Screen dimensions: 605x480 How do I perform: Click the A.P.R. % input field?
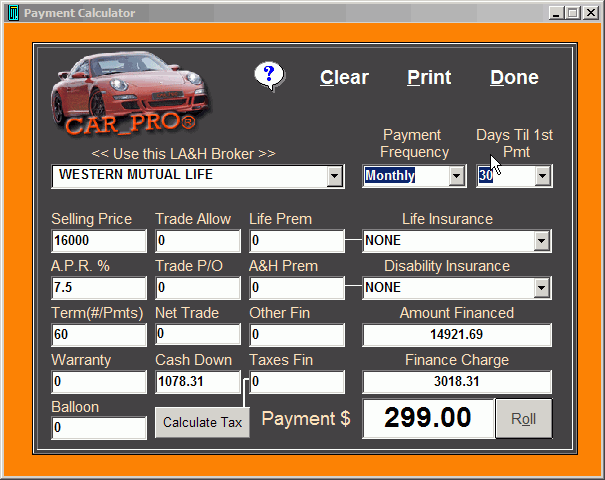99,288
